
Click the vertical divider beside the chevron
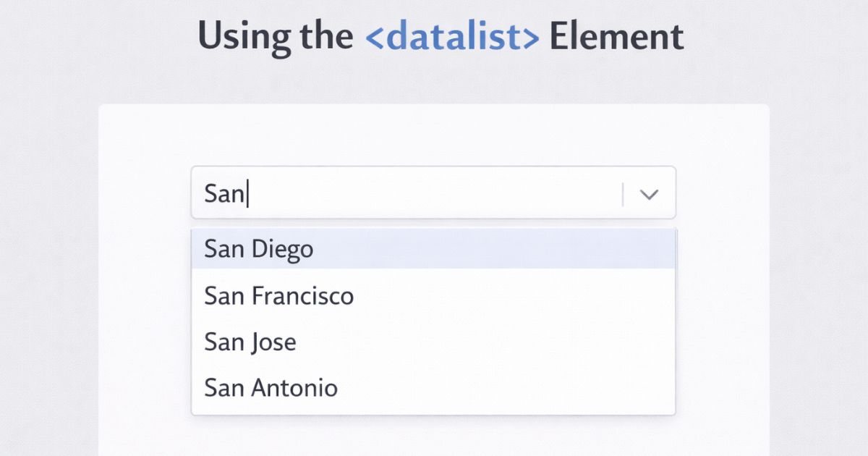623,194
